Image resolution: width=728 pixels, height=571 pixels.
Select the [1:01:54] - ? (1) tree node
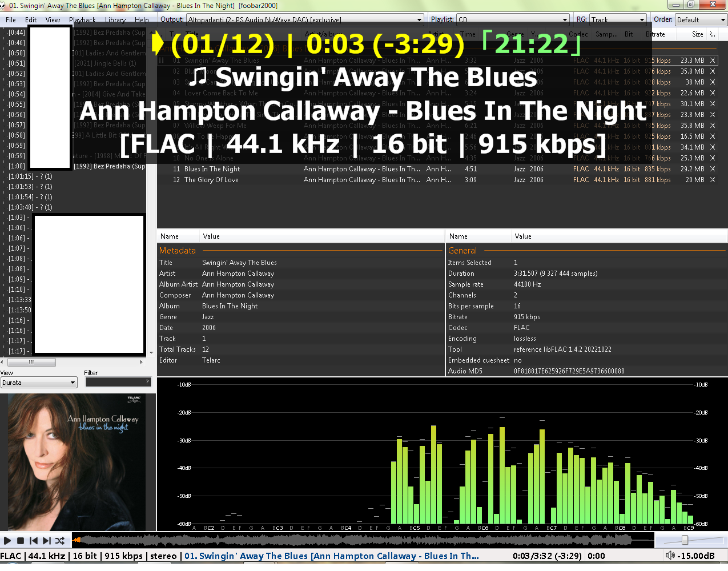(x=30, y=197)
